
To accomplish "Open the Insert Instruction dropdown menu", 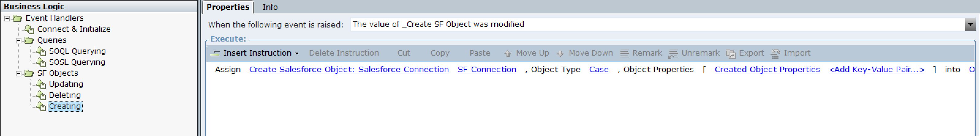I will pyautogui.click(x=297, y=53).
